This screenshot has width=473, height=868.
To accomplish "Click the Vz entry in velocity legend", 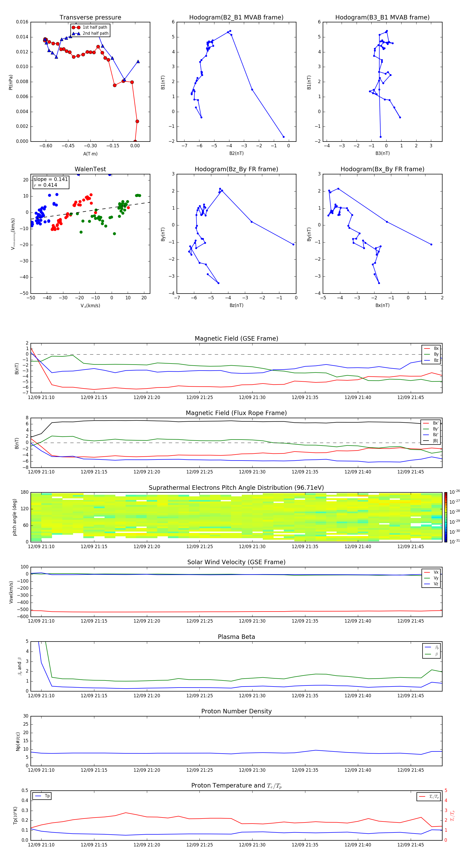I will [431, 584].
